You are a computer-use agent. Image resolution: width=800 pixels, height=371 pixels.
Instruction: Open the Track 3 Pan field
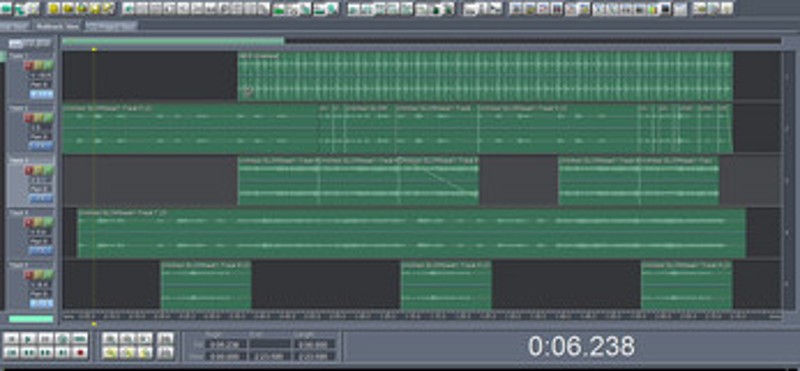tap(41, 189)
